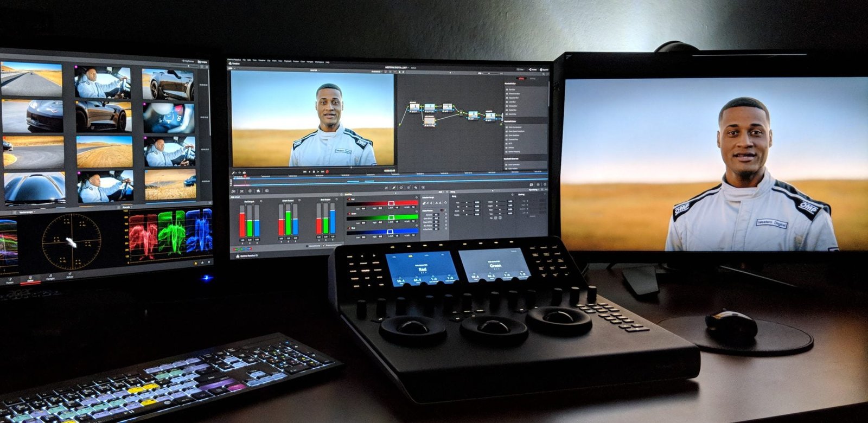Open the Playback menu in menu bar

pos(288,61)
